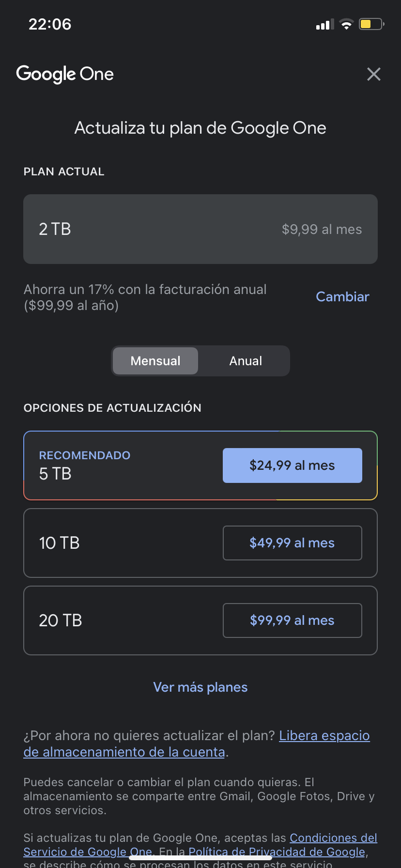401x868 pixels.
Task: Tap the 22:06 clock in status bar
Action: click(x=50, y=24)
